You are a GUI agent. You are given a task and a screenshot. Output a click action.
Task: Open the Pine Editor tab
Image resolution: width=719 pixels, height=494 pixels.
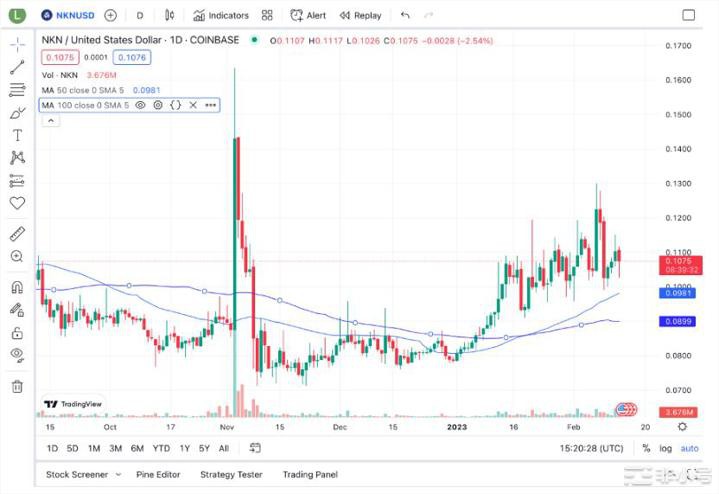point(158,474)
